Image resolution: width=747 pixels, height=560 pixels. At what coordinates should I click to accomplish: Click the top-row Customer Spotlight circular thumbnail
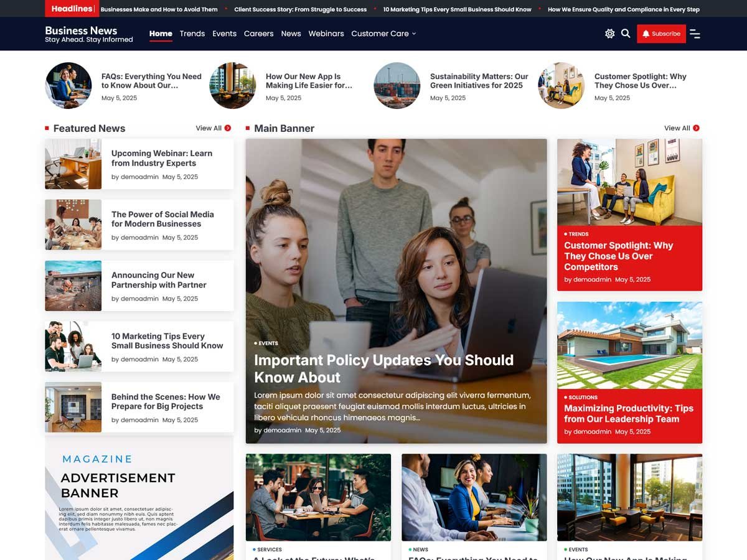[561, 86]
